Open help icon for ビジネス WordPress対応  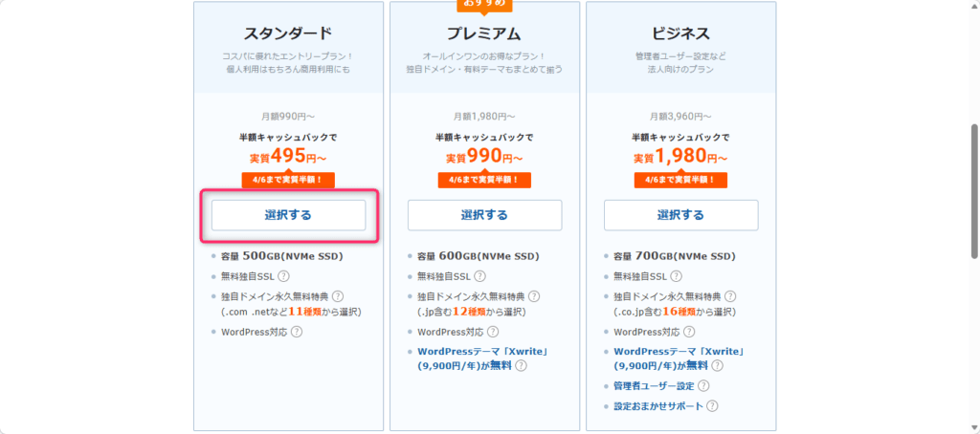coord(689,332)
